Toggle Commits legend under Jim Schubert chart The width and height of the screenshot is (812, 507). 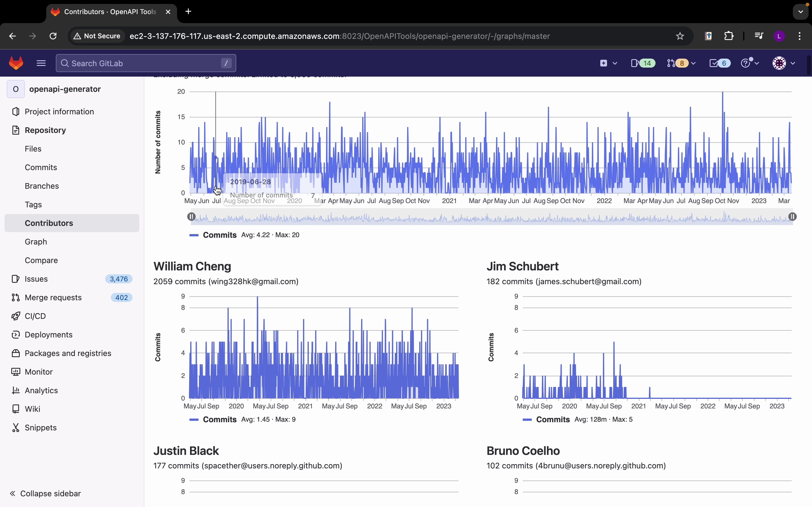tap(553, 419)
